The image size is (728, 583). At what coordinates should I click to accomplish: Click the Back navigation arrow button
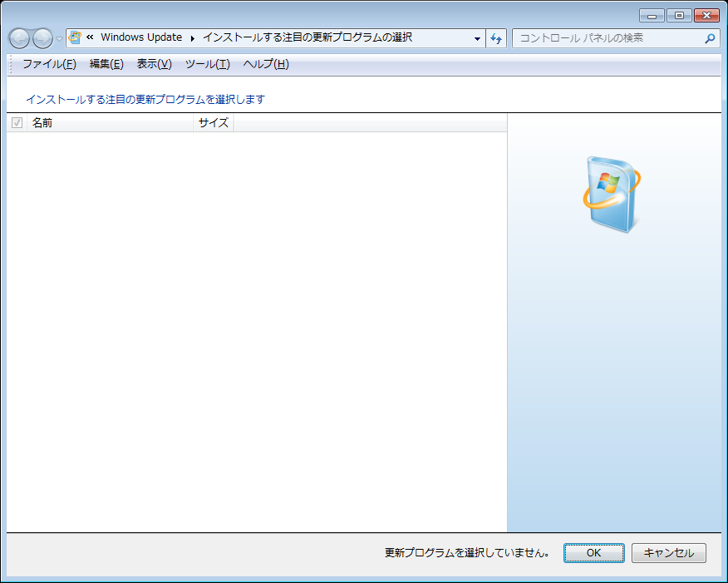[19, 38]
